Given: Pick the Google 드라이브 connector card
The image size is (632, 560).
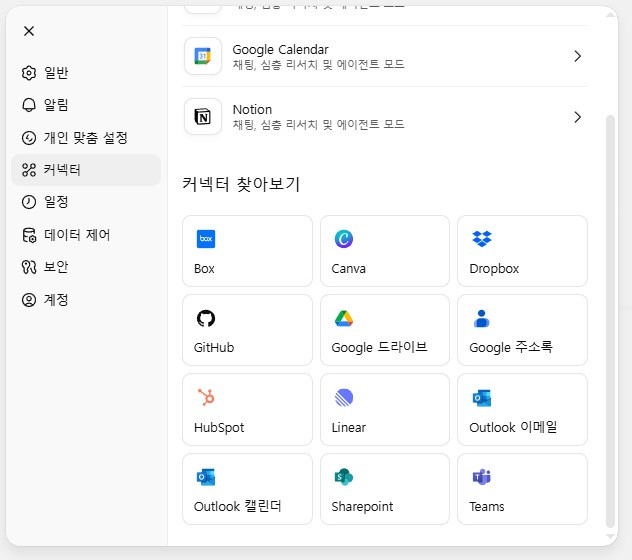Looking at the screenshot, I should click(x=385, y=330).
